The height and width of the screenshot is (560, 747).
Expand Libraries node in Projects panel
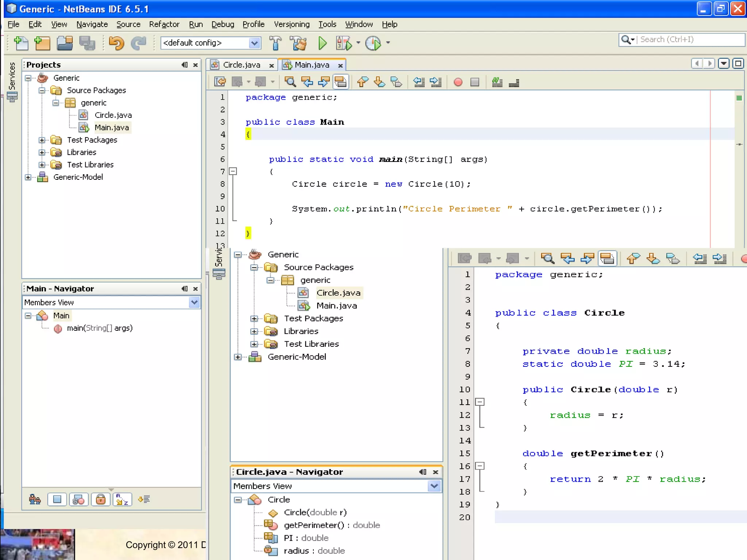pyautogui.click(x=42, y=152)
